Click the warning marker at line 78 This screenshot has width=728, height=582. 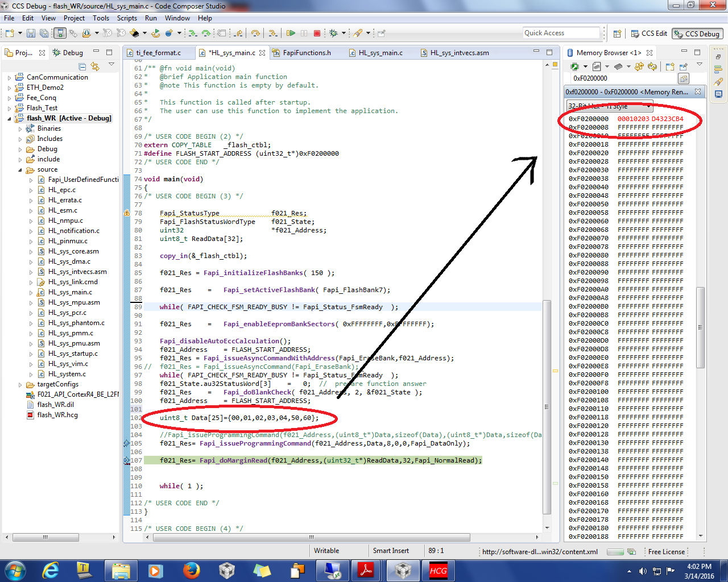click(127, 213)
